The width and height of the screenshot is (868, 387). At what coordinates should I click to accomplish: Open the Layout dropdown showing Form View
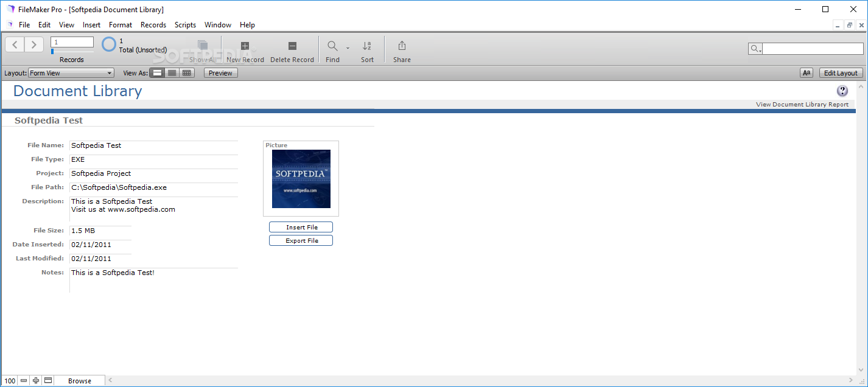coord(71,73)
